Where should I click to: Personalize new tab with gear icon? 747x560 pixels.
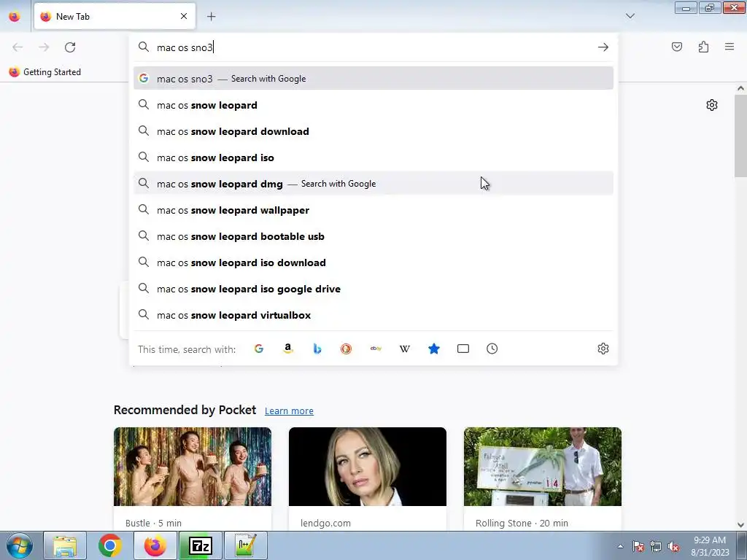pos(712,105)
